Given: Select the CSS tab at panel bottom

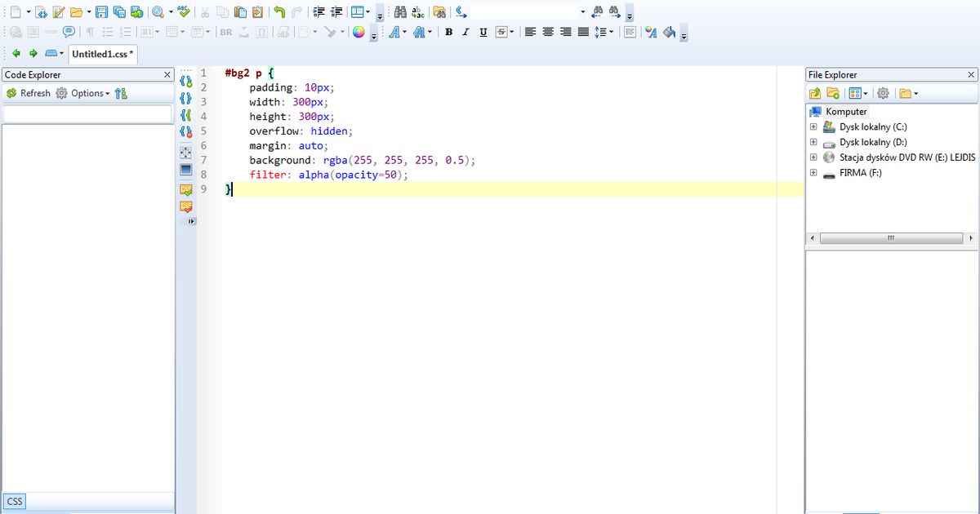Looking at the screenshot, I should pos(14,501).
